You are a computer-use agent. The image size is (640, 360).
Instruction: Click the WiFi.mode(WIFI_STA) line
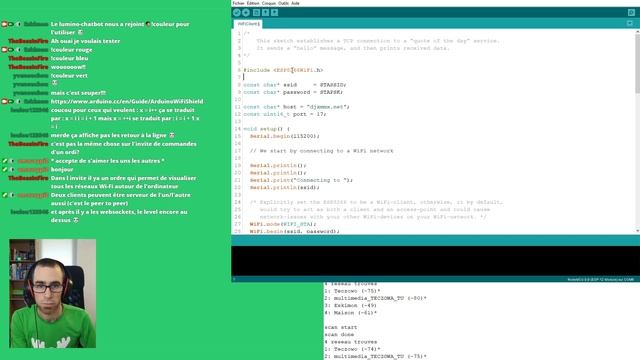pos(283,224)
